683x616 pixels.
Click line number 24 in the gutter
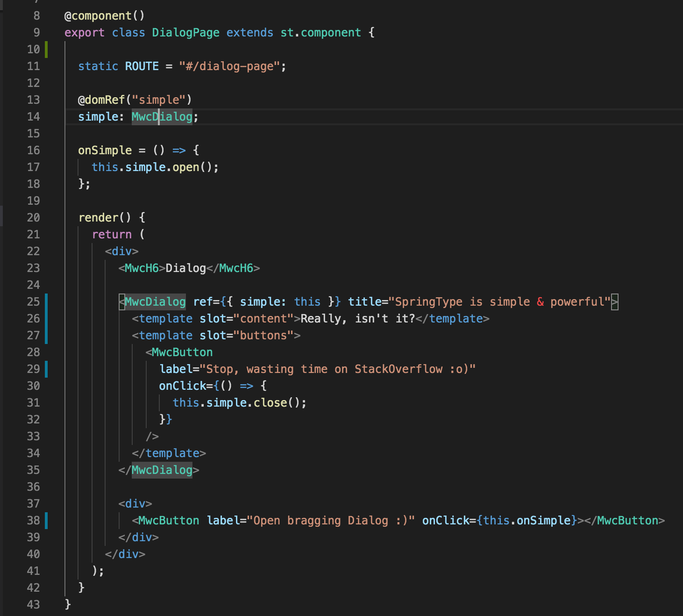point(34,285)
